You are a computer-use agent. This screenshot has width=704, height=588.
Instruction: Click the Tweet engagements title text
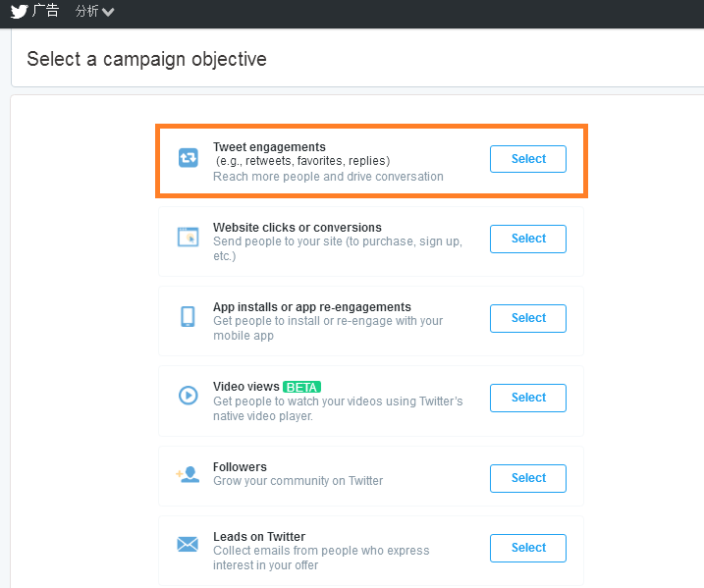point(269,147)
